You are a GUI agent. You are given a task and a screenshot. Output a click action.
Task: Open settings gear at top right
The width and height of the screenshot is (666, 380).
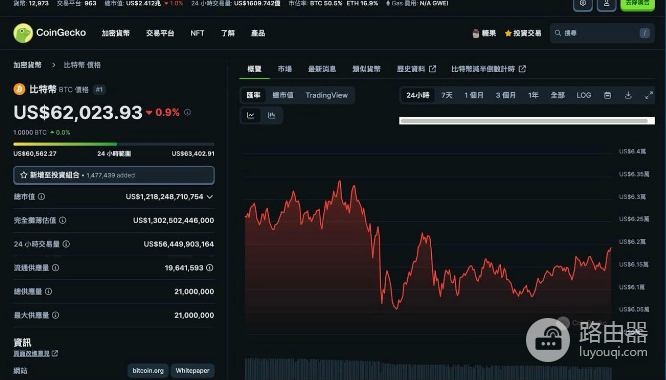[583, 4]
